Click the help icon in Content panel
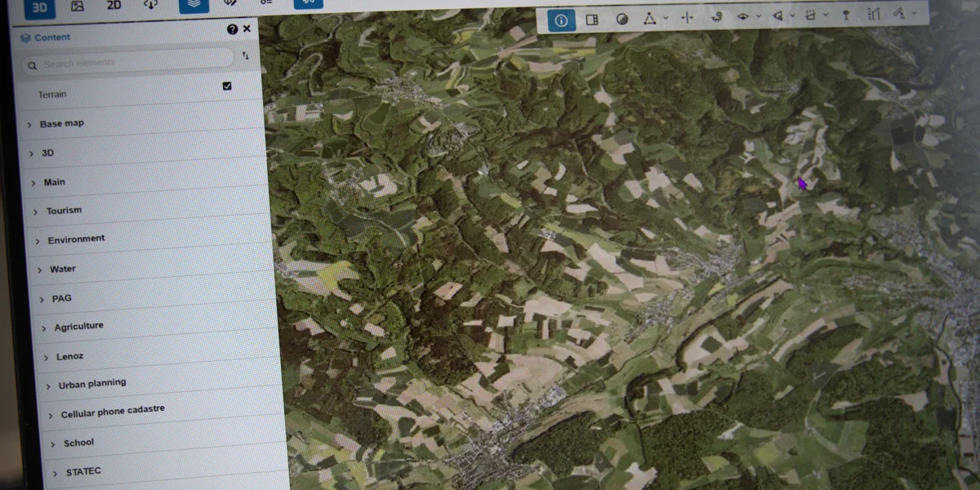Screen dimensions: 980x490 (x=232, y=29)
